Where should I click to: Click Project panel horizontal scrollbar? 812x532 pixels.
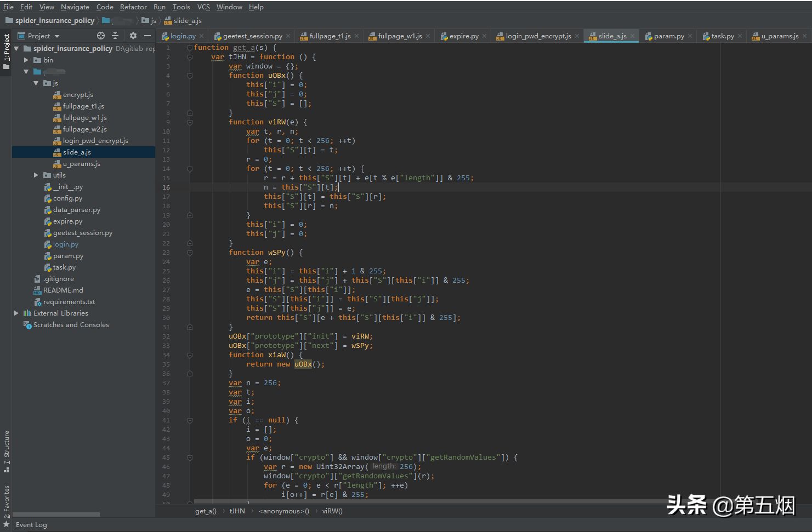[x=56, y=514]
